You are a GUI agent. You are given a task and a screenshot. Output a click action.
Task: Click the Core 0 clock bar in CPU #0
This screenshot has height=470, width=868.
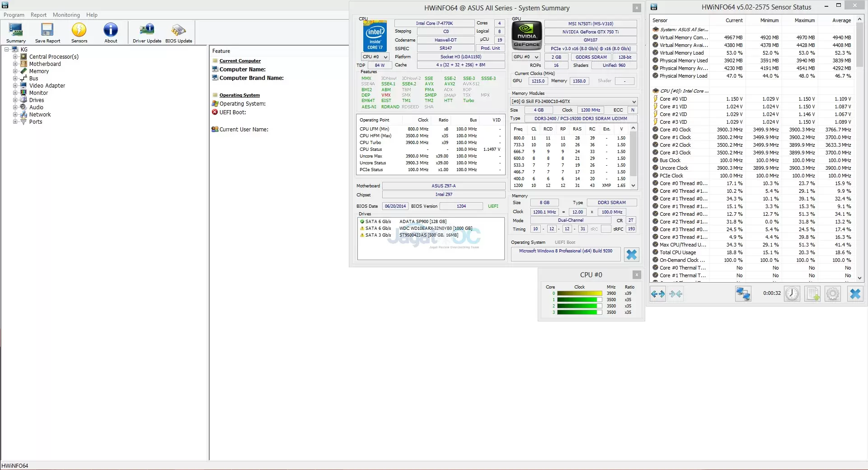579,293
